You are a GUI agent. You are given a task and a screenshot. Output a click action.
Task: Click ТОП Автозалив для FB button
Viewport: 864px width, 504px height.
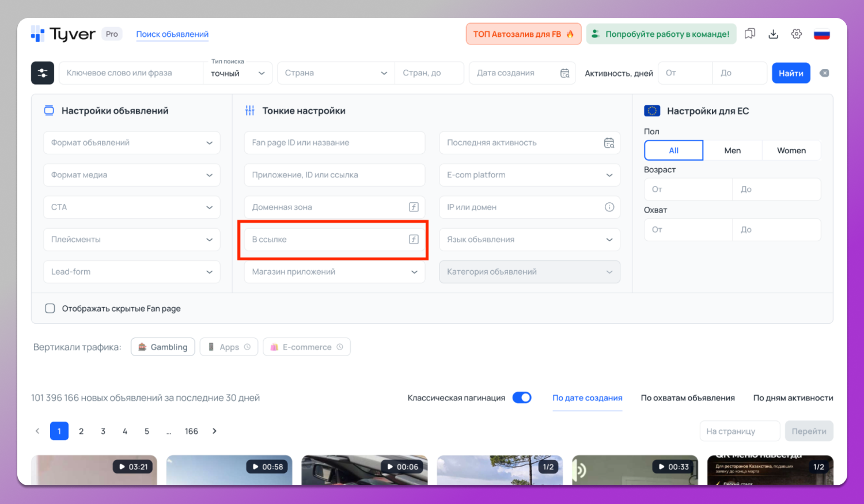pos(523,33)
